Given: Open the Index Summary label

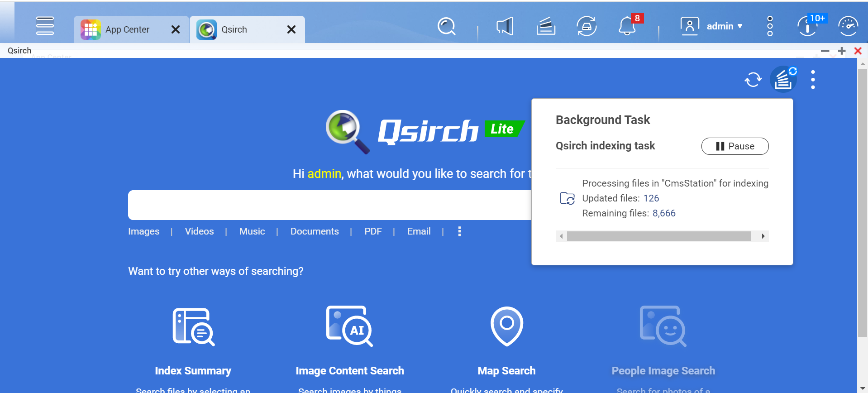Looking at the screenshot, I should tap(193, 371).
